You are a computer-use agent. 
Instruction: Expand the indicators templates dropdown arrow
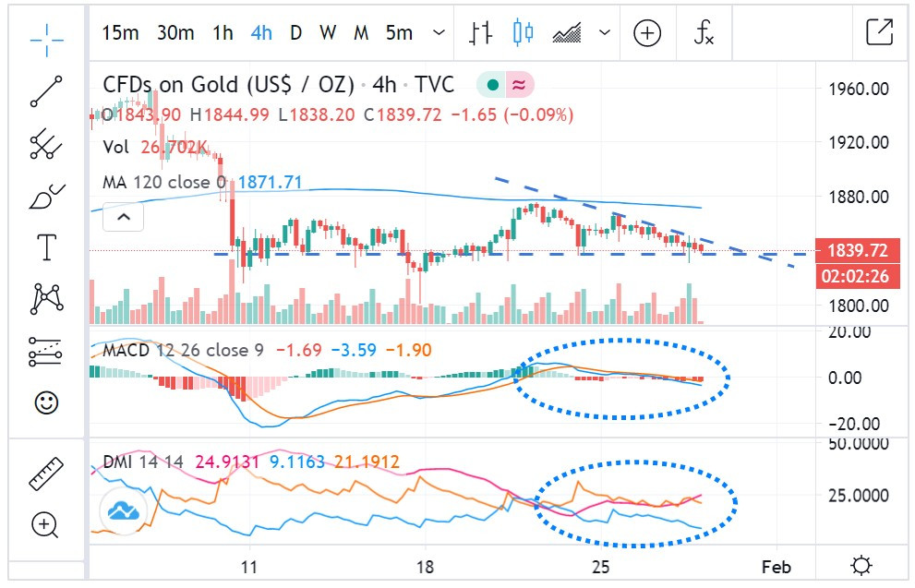tap(605, 33)
